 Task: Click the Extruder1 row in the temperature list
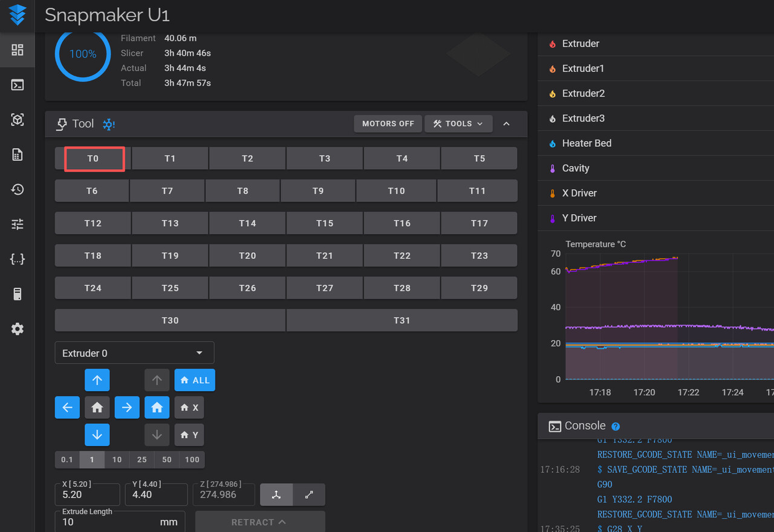pyautogui.click(x=655, y=68)
